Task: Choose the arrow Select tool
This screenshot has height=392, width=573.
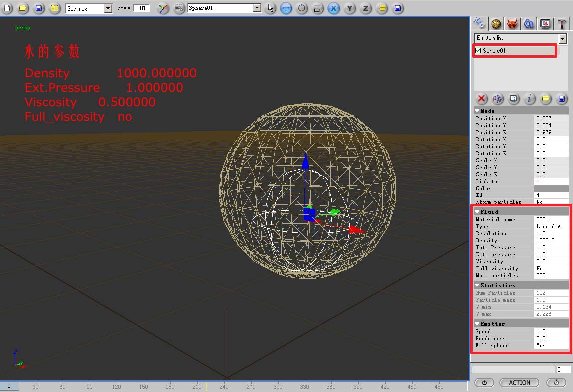Action: coord(270,8)
